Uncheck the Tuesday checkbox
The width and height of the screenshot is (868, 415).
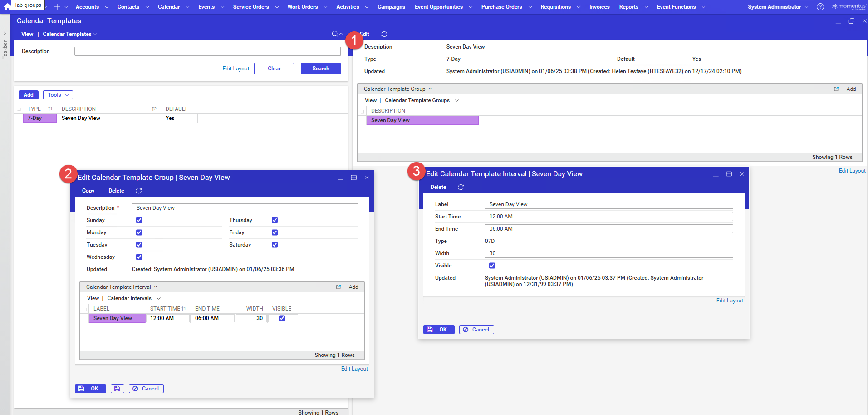point(139,245)
